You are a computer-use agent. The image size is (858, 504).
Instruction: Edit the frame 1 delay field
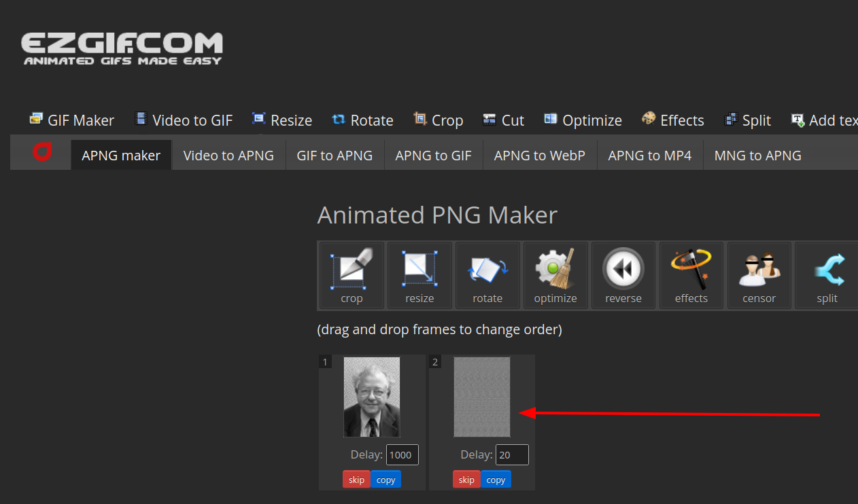pyautogui.click(x=402, y=455)
